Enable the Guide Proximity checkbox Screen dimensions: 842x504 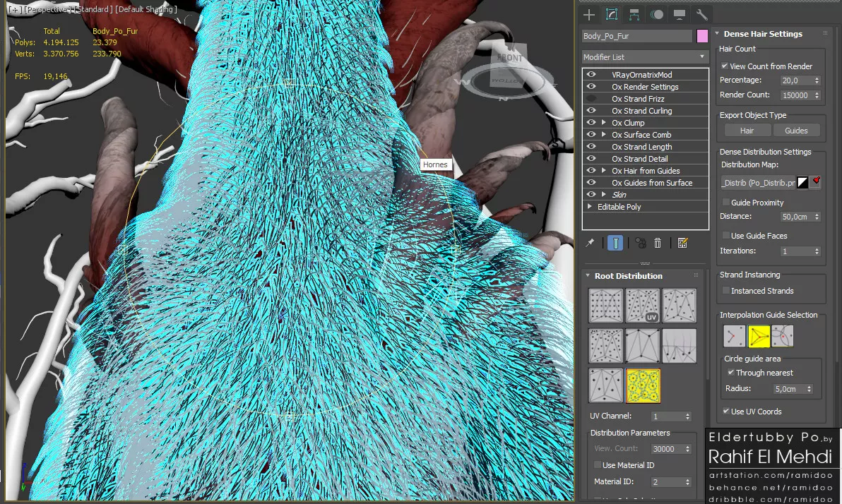click(725, 203)
